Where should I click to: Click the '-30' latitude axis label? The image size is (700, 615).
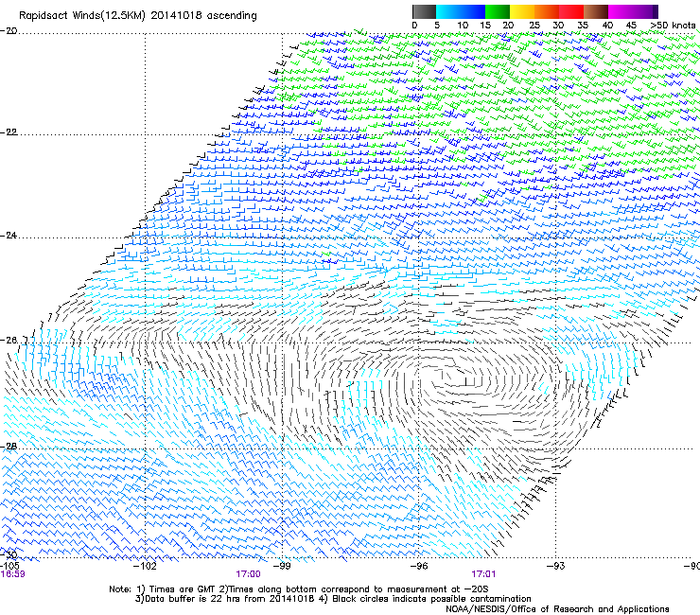9,554
